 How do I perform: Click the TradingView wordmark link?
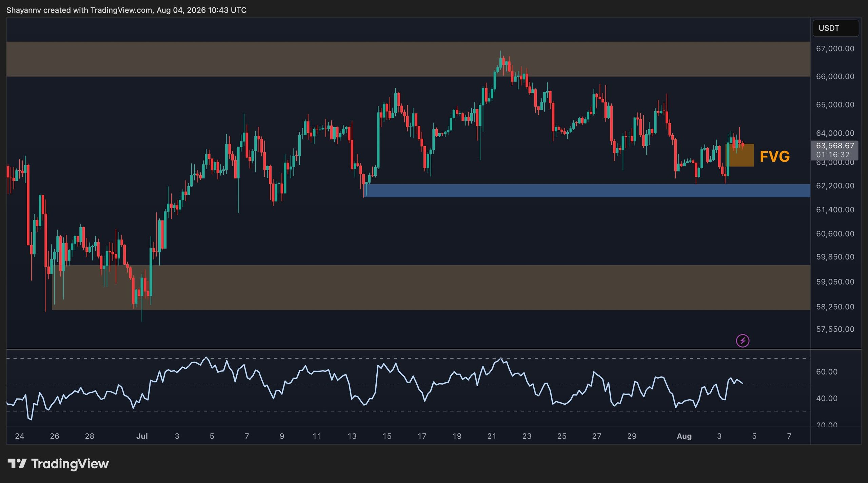tap(70, 464)
